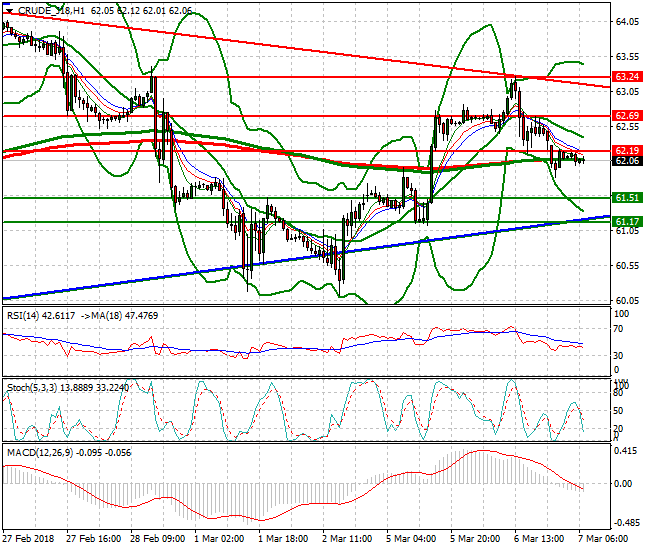Click the CRUDE_J18,H1 chart title text

51,11
